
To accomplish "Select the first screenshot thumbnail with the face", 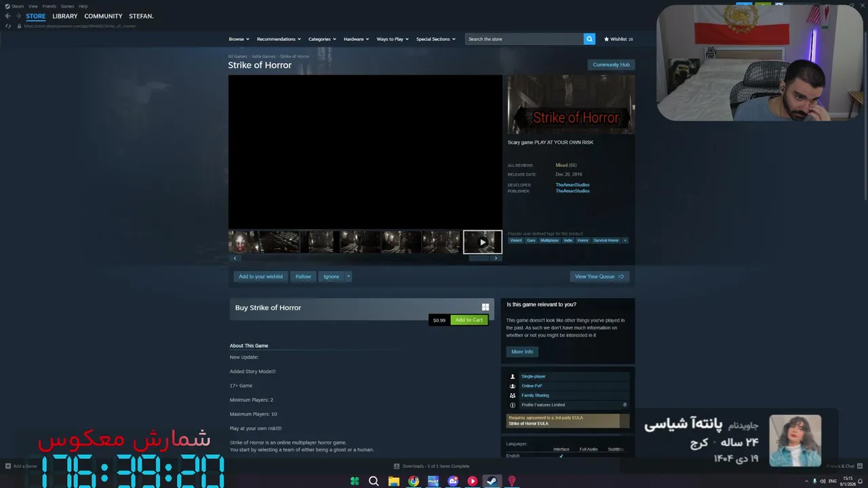I will click(x=244, y=242).
